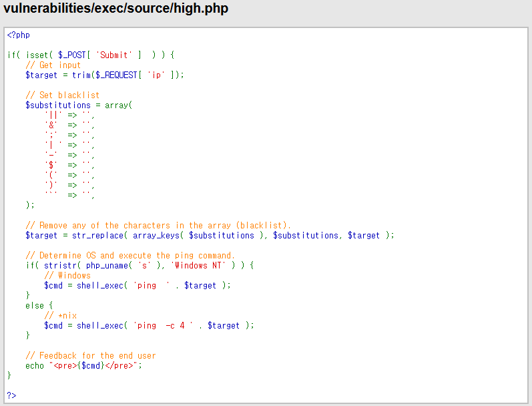Click the '// Windows' comment
532x406 pixels.
tap(67, 275)
